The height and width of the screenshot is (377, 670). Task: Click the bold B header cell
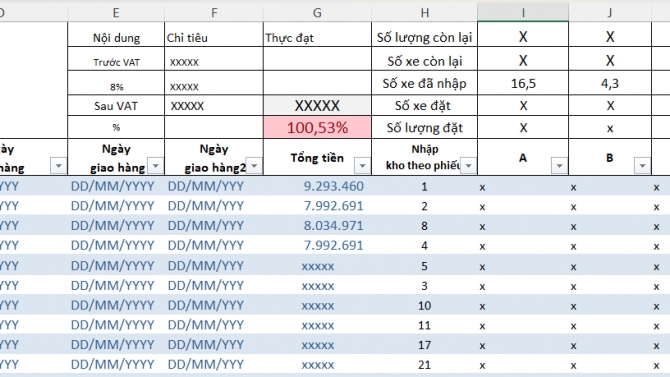point(610,157)
